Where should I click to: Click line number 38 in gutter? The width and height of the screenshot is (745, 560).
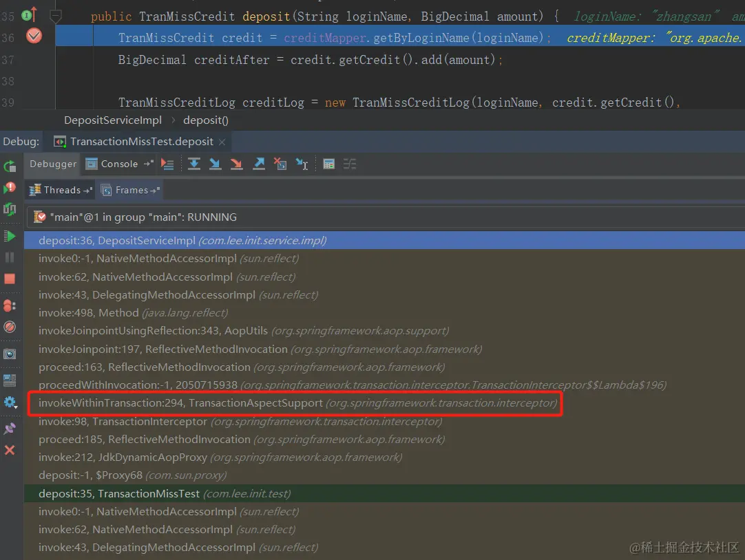click(8, 81)
